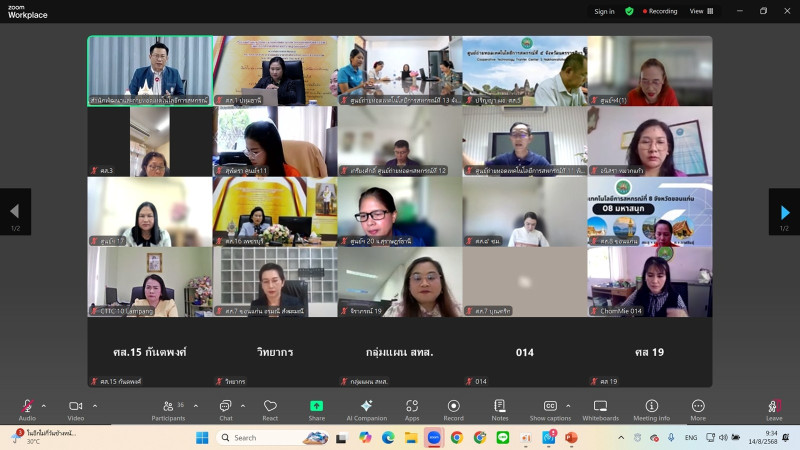
Task: Click the Windows taskbar Search box
Action: tap(263, 438)
